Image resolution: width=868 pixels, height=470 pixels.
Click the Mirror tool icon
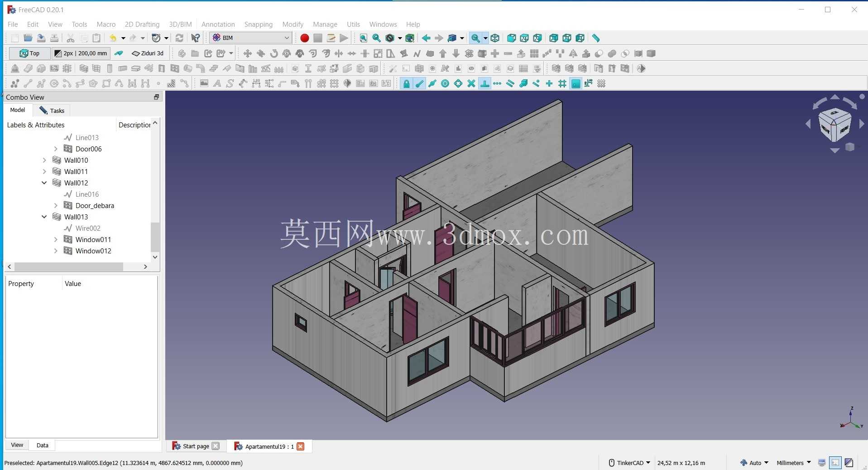573,53
